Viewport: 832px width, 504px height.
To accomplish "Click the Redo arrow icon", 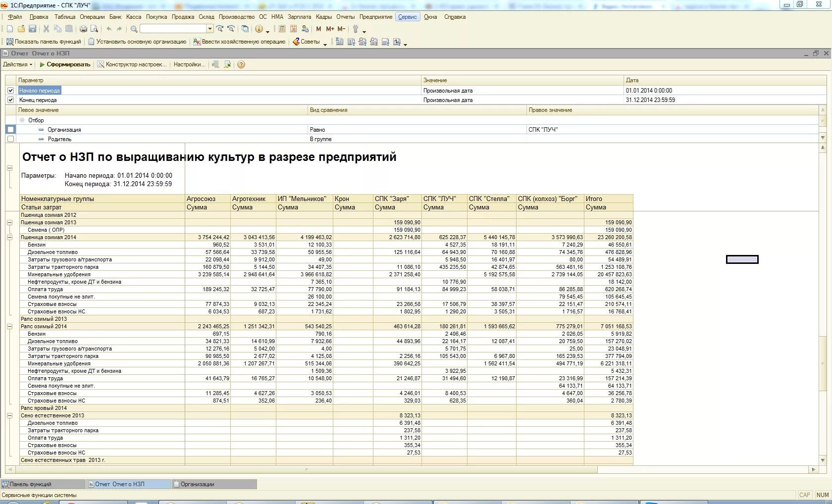I will [119, 29].
